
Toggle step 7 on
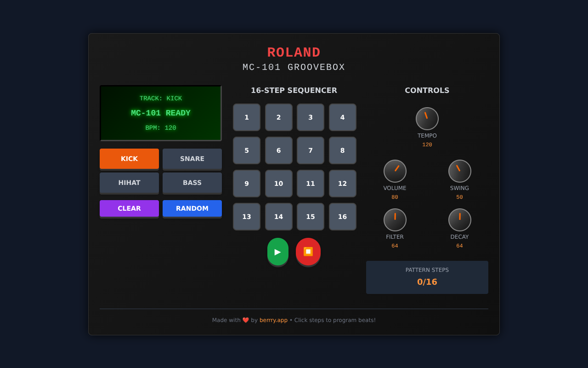pos(310,150)
